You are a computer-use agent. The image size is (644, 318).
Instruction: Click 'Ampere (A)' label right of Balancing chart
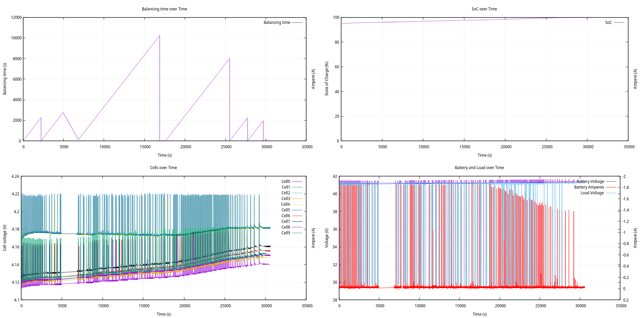tap(313, 79)
